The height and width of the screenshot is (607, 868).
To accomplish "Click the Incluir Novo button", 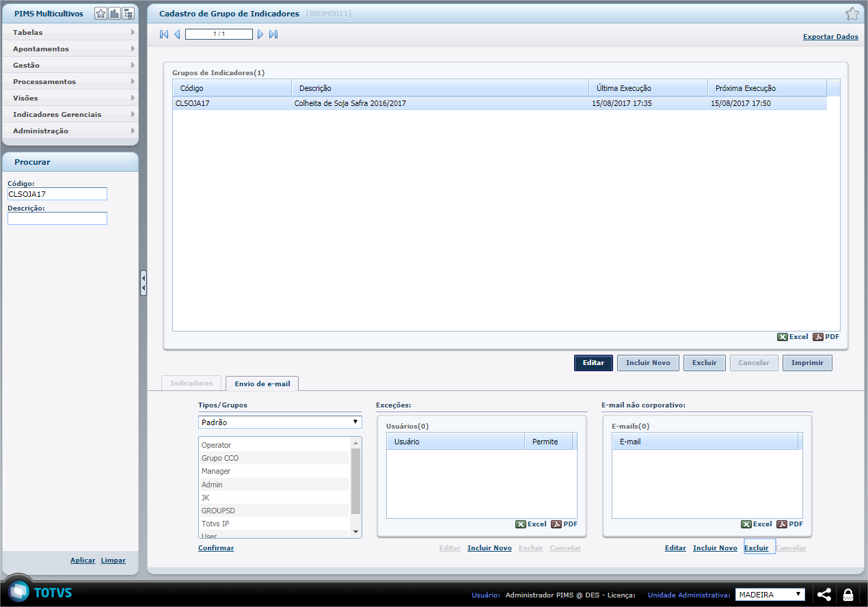I will click(x=648, y=363).
